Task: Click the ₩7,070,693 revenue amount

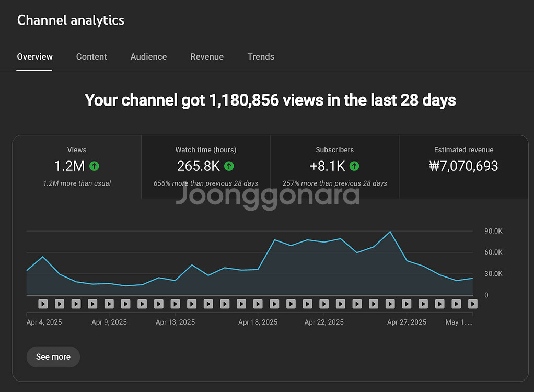Action: coord(463,166)
